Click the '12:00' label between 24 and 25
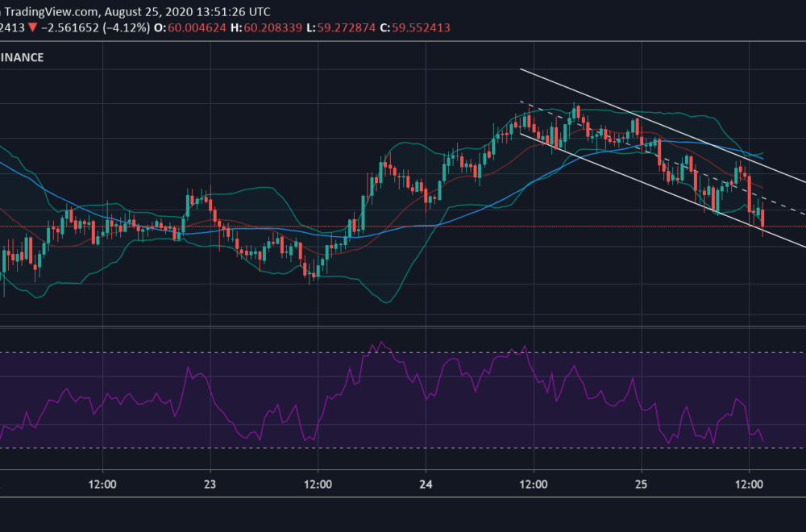806x532 pixels. [x=534, y=484]
